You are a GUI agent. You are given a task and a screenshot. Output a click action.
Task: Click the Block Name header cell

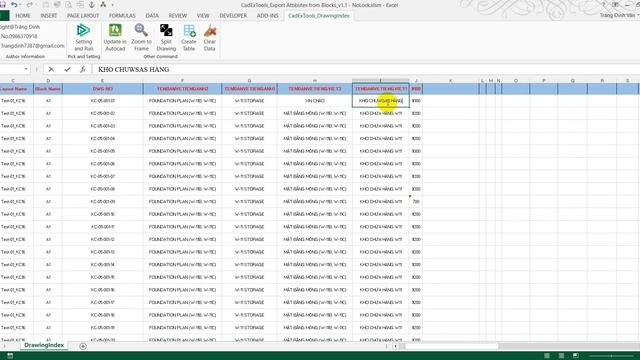pyautogui.click(x=48, y=89)
